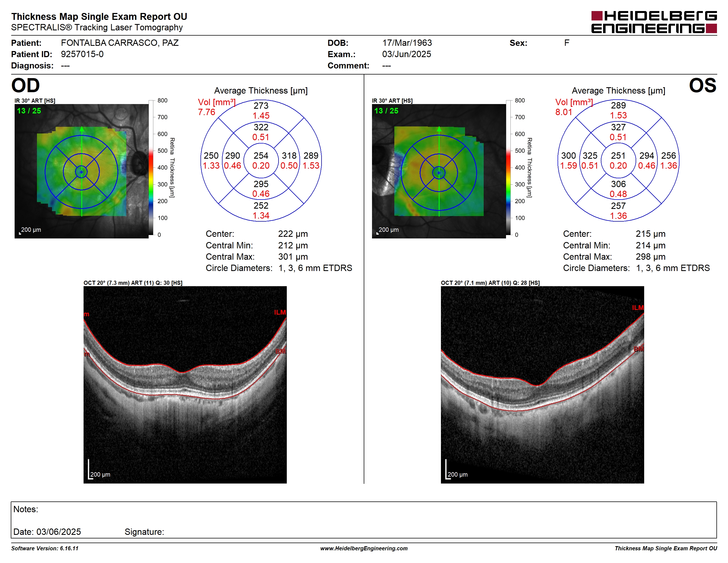Click the Date 03/06/2025 entry

coord(47,532)
